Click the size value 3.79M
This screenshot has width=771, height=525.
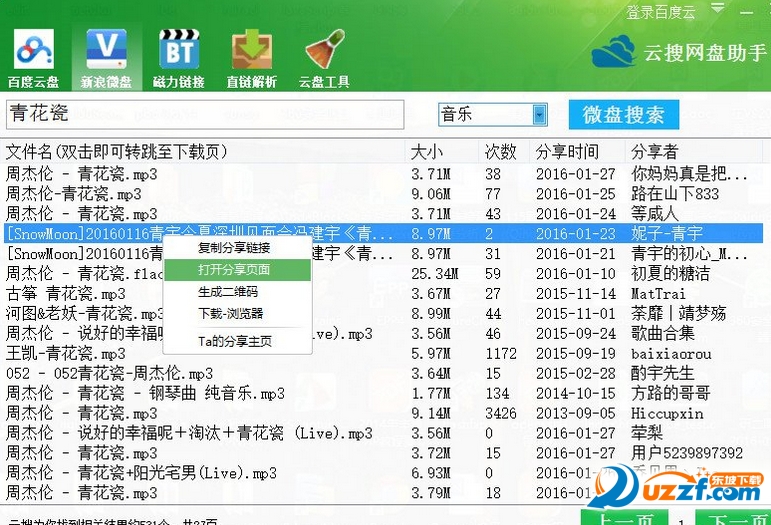click(431, 493)
